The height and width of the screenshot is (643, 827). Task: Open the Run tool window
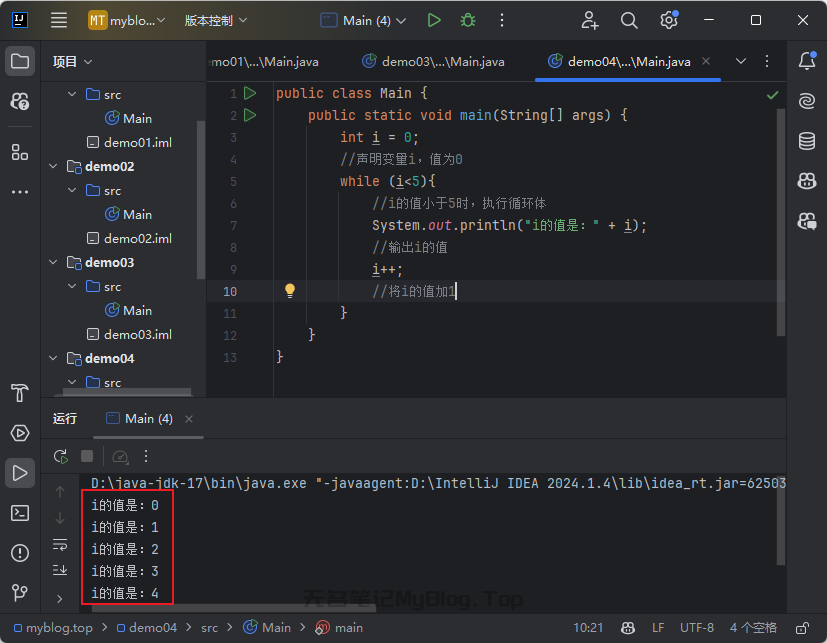click(x=20, y=473)
